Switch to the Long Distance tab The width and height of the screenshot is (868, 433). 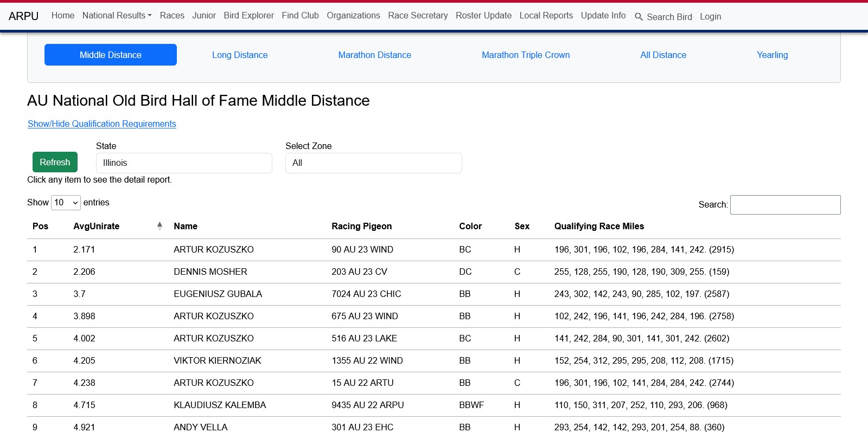tap(240, 55)
